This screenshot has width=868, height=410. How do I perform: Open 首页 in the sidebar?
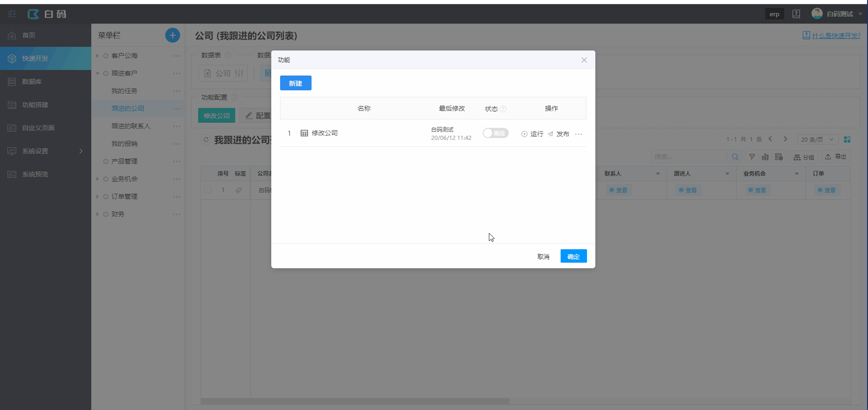(x=45, y=35)
